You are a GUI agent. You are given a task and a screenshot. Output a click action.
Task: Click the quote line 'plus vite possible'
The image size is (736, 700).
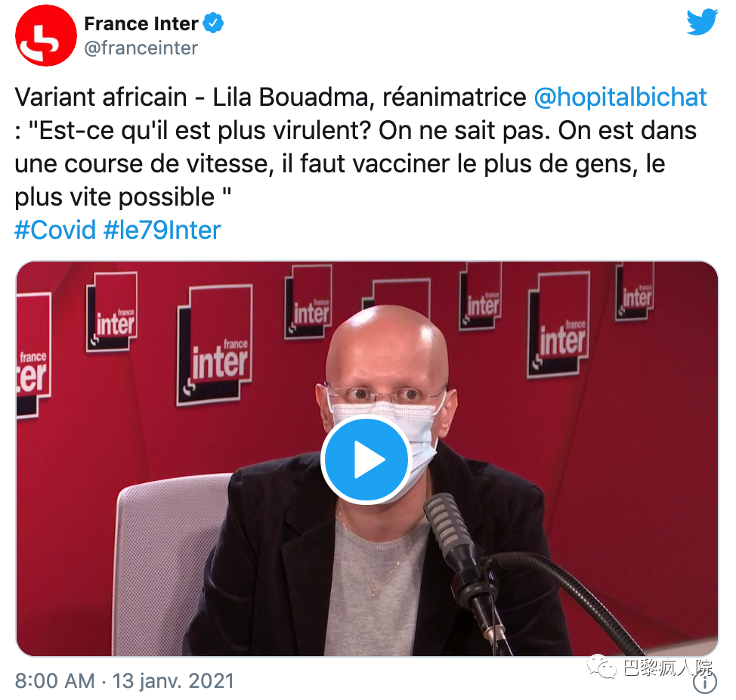tap(123, 197)
